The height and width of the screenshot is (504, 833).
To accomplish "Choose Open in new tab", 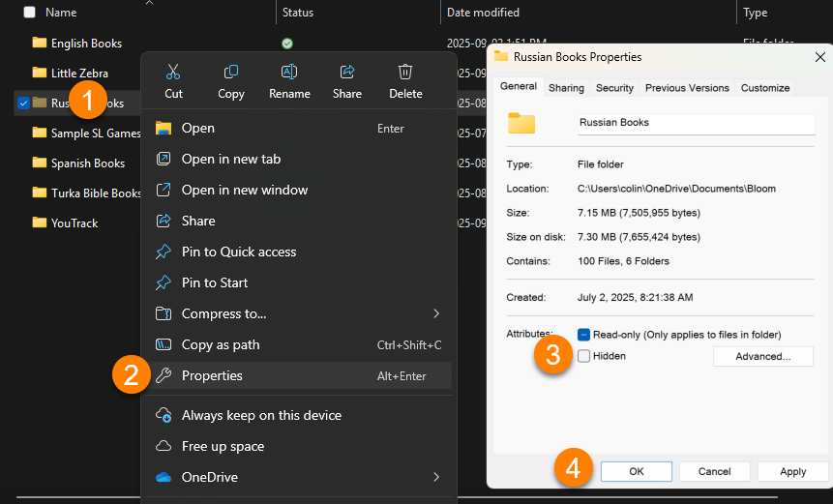I will click(231, 159).
